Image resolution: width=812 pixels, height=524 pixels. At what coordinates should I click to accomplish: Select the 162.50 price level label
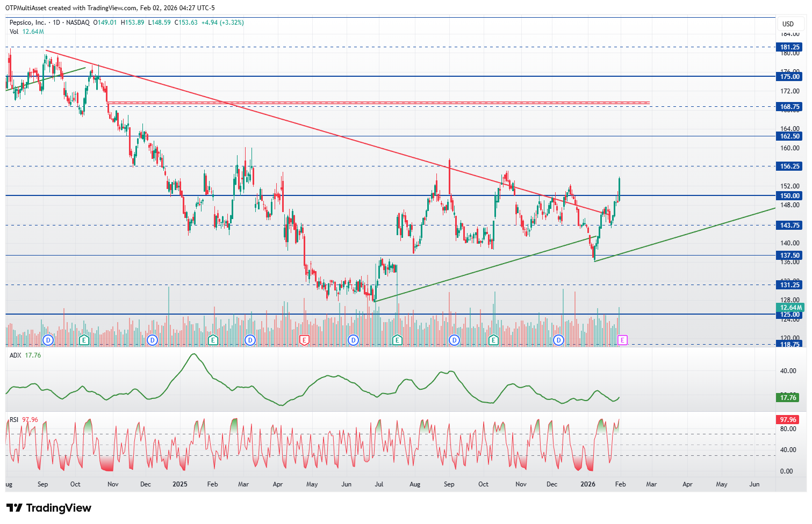tap(790, 136)
